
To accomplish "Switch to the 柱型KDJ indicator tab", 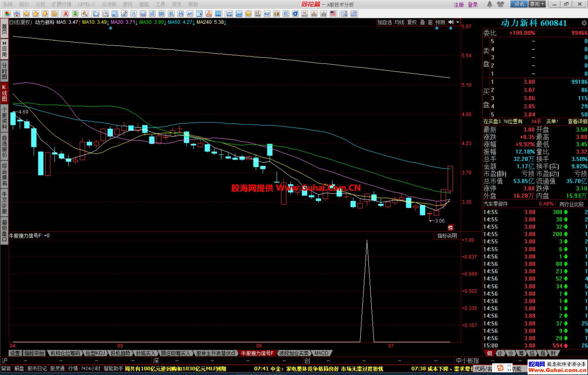I will [x=95, y=353].
